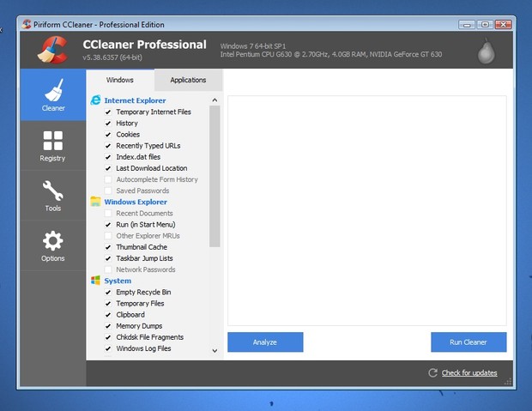Click the Run Cleaner button

[x=469, y=342]
